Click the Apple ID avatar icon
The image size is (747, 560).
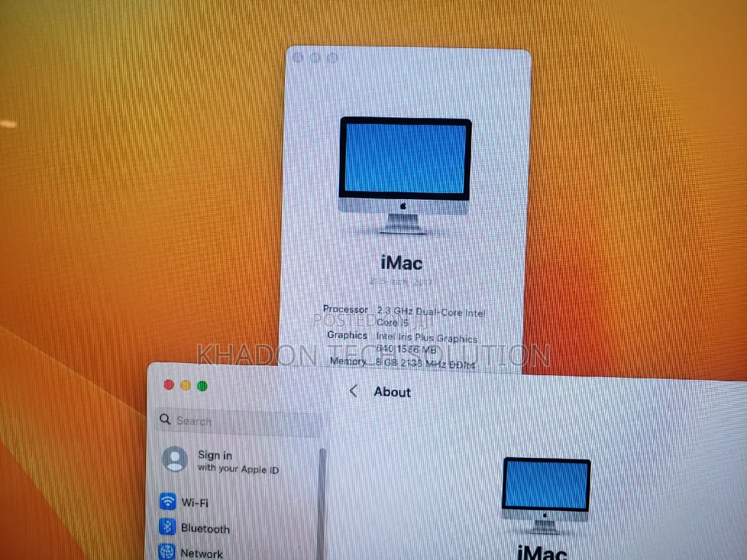pyautogui.click(x=175, y=459)
